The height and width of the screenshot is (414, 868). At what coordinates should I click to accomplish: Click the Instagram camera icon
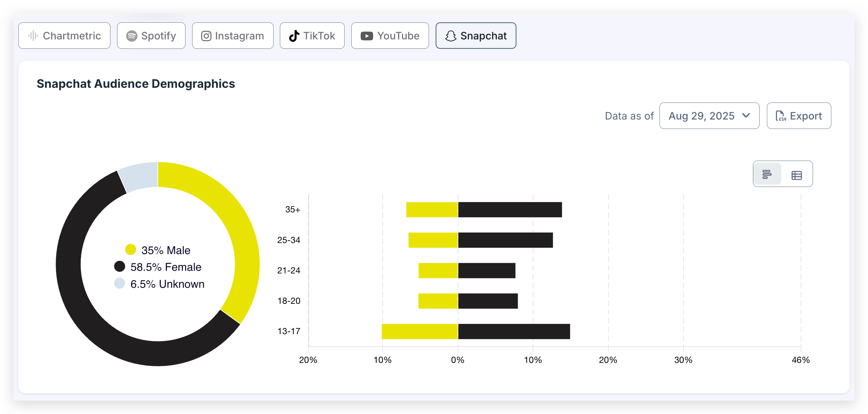[206, 36]
